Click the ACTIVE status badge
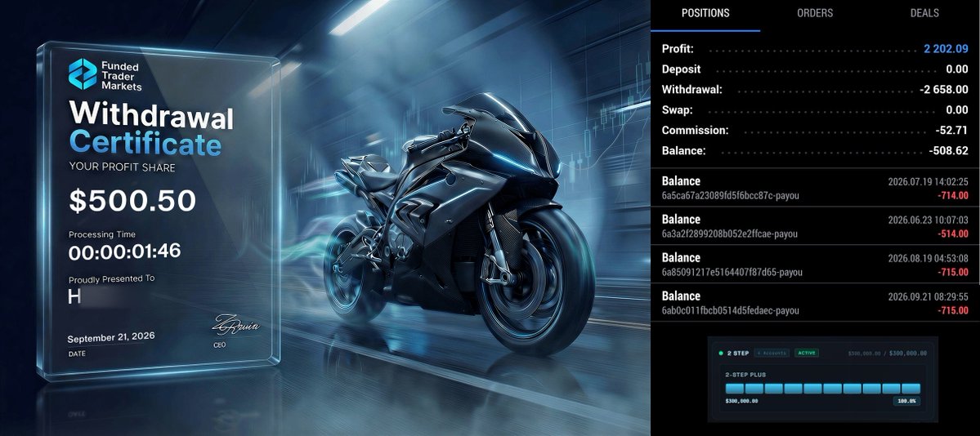The width and height of the screenshot is (980, 436). coord(806,353)
